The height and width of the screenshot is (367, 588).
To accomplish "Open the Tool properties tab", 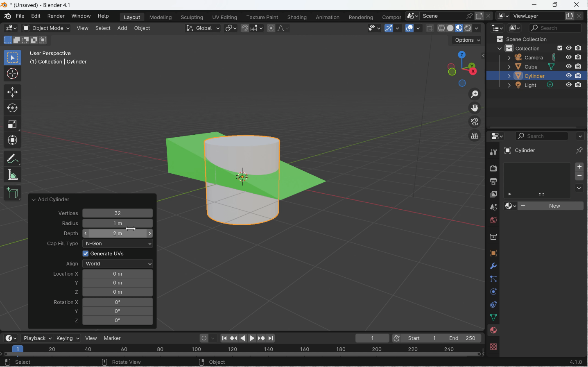I will coord(493,152).
